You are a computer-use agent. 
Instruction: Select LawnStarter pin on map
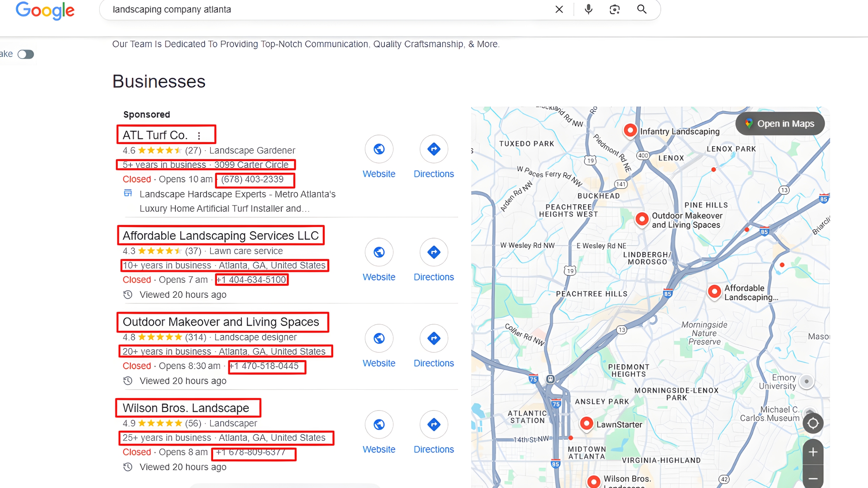(586, 423)
